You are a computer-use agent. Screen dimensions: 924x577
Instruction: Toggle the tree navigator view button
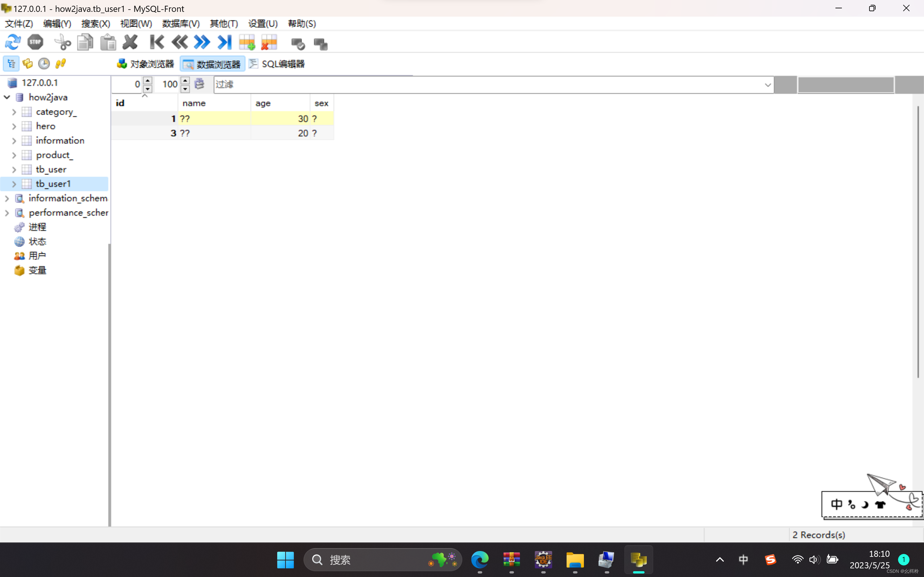point(11,63)
